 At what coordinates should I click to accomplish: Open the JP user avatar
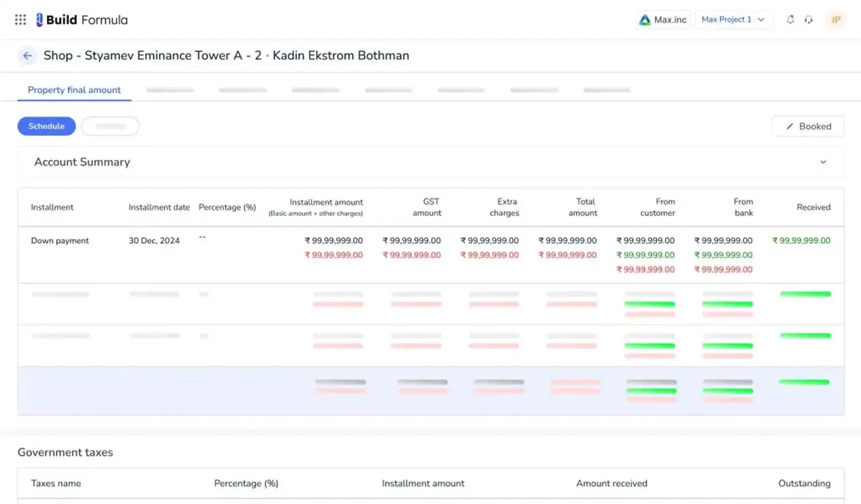point(836,20)
